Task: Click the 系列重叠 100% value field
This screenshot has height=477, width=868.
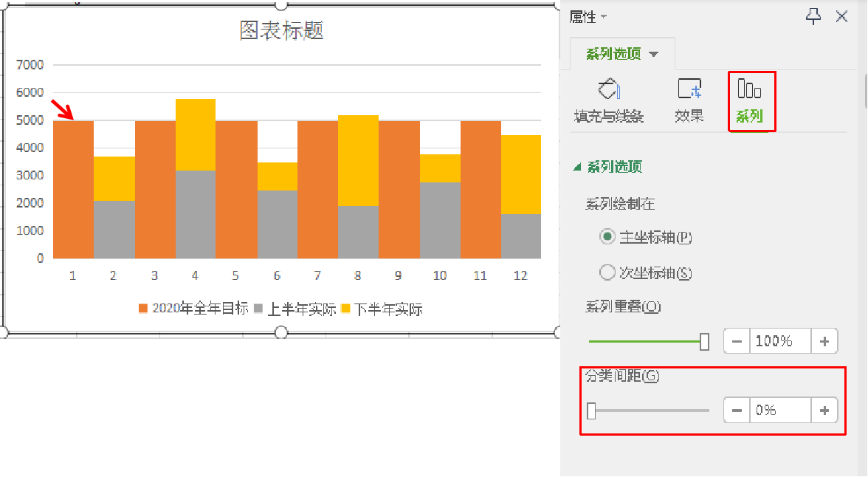Action: tap(781, 341)
